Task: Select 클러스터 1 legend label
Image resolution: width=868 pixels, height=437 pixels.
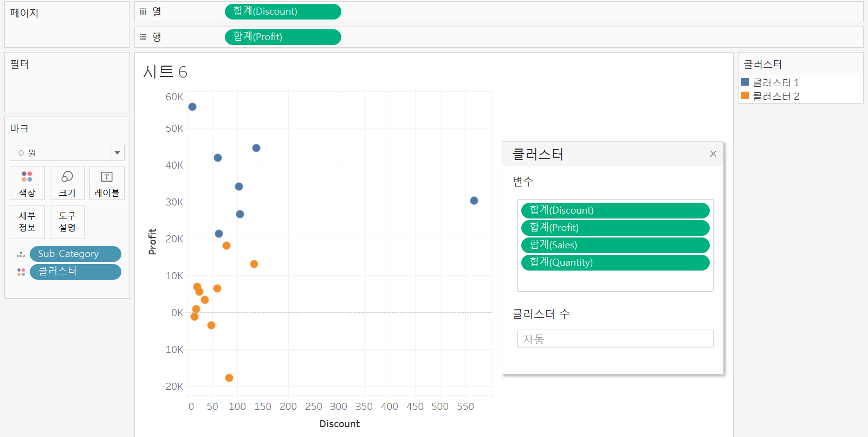Action: 776,82
